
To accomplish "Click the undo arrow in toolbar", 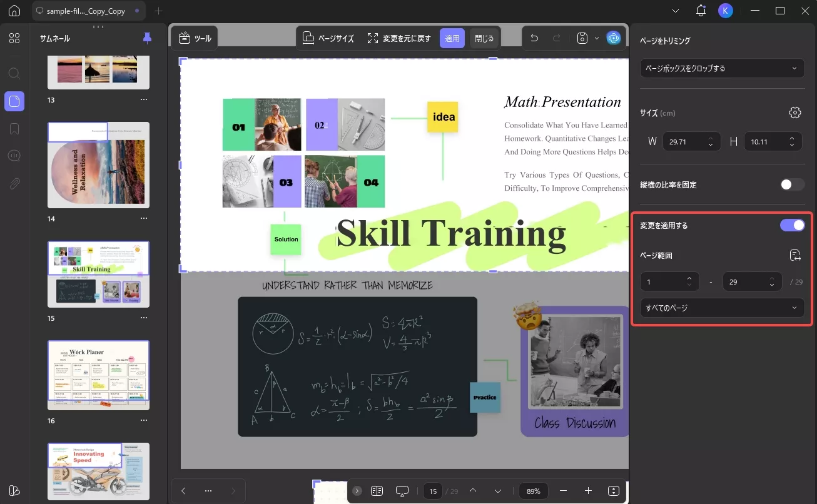I will click(x=534, y=38).
